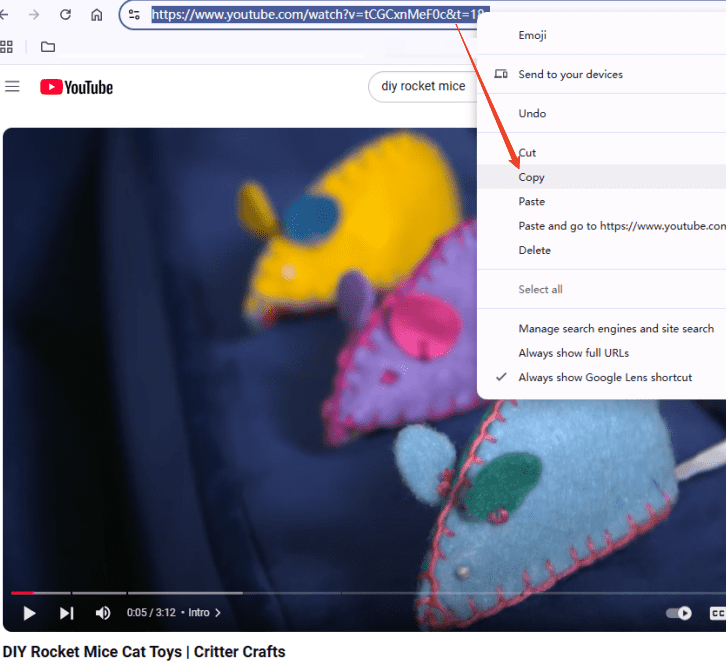Open YouTube hamburger guide menu

tap(13, 87)
